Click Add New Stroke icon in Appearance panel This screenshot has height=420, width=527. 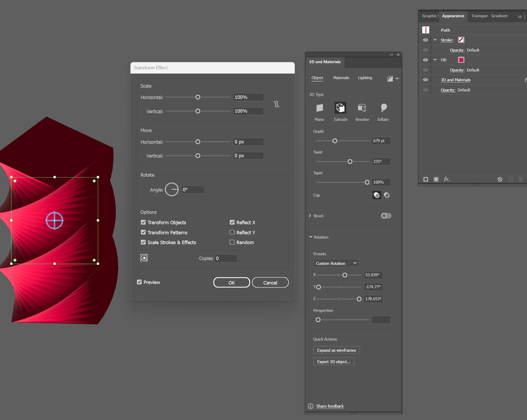click(x=426, y=179)
